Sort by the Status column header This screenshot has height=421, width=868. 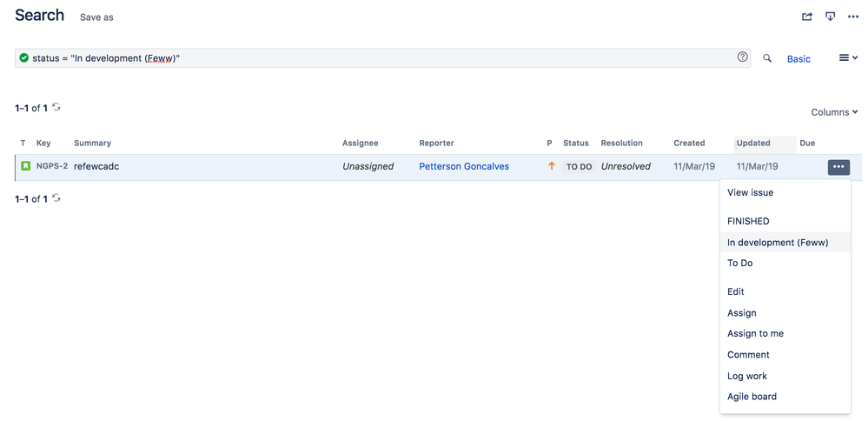coord(576,143)
